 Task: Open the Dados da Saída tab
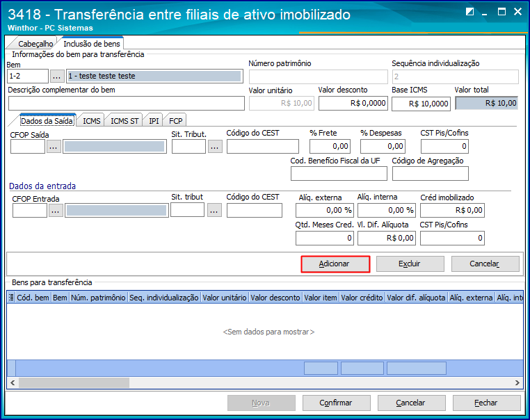point(47,120)
